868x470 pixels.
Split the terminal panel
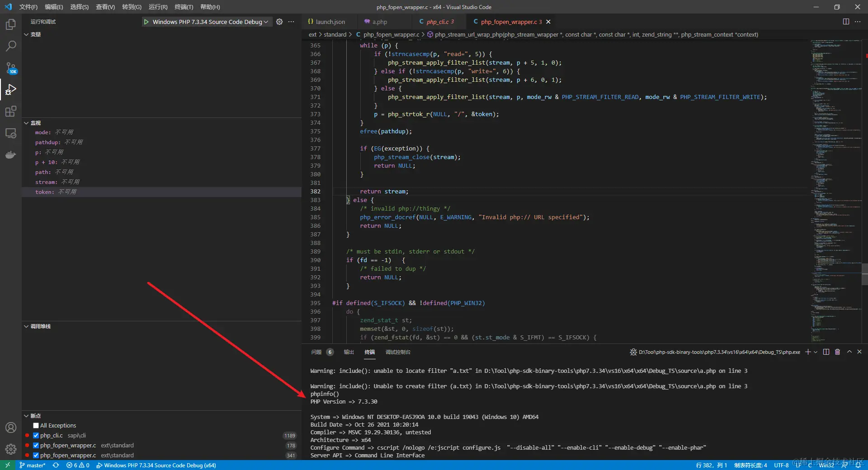click(x=826, y=352)
